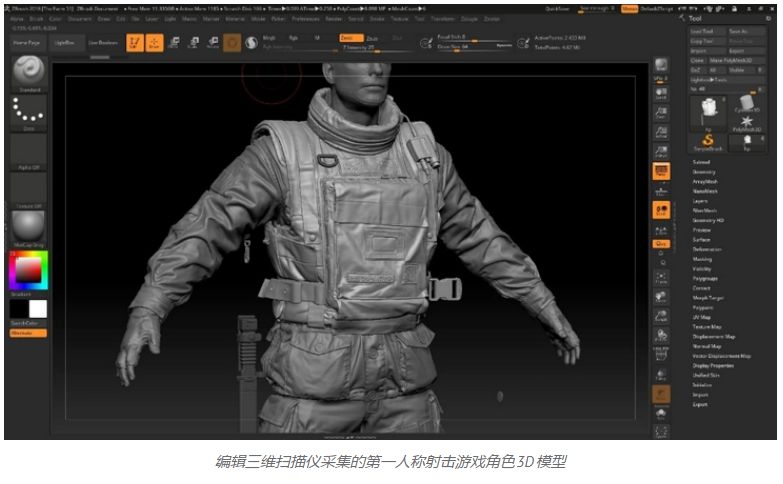Open the Standard brush selector
Image resolution: width=783 pixels, height=484 pixels.
[x=29, y=74]
